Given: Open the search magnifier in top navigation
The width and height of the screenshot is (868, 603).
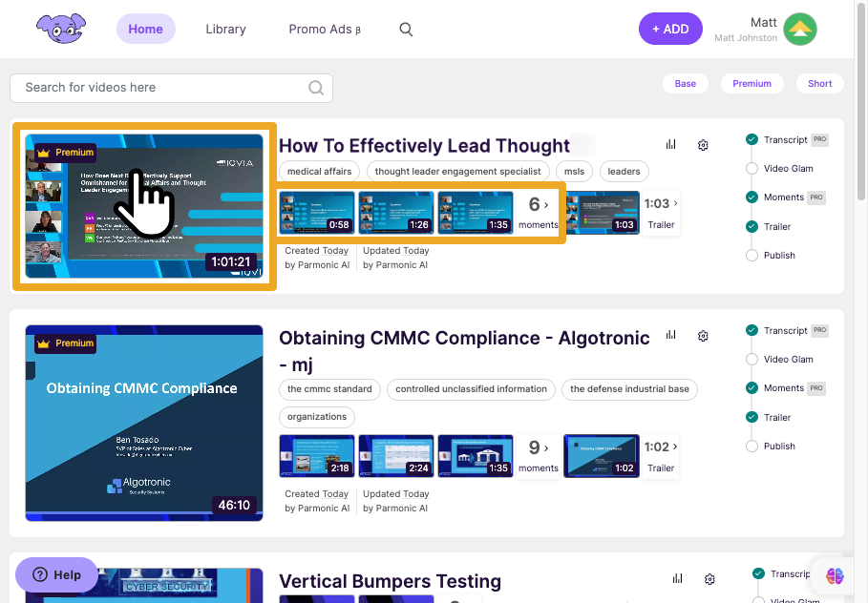Looking at the screenshot, I should [406, 30].
